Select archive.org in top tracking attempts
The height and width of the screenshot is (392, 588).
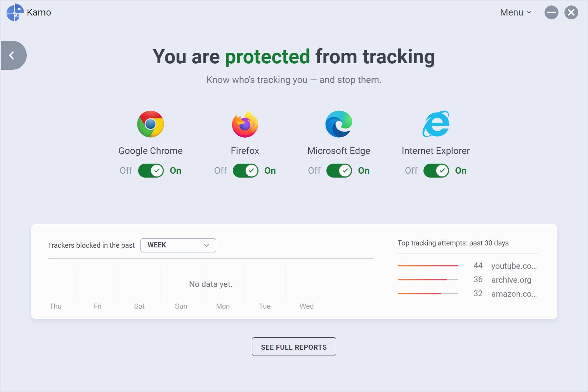[512, 280]
